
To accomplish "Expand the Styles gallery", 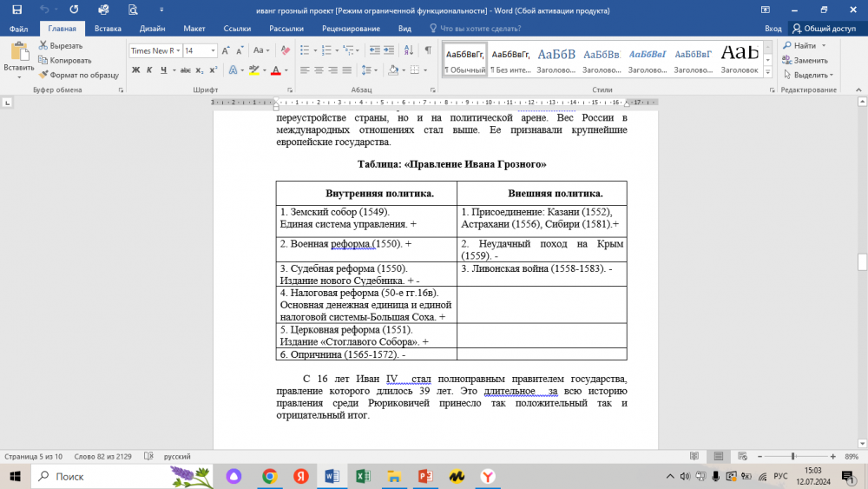I will [x=769, y=72].
